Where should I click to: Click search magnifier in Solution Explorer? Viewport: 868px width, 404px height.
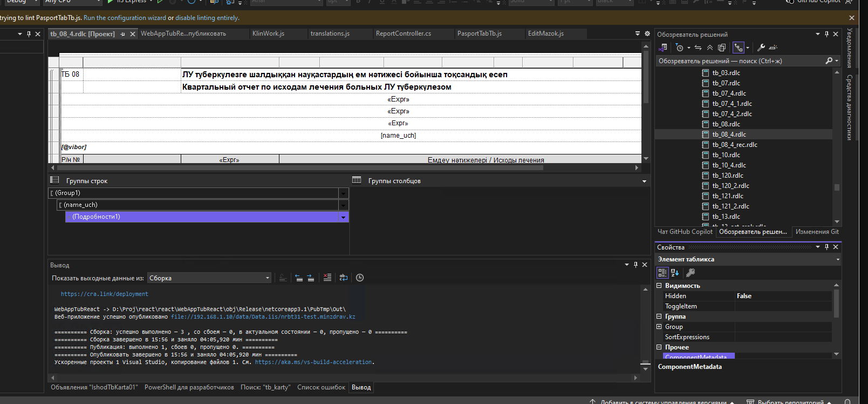coord(829,61)
